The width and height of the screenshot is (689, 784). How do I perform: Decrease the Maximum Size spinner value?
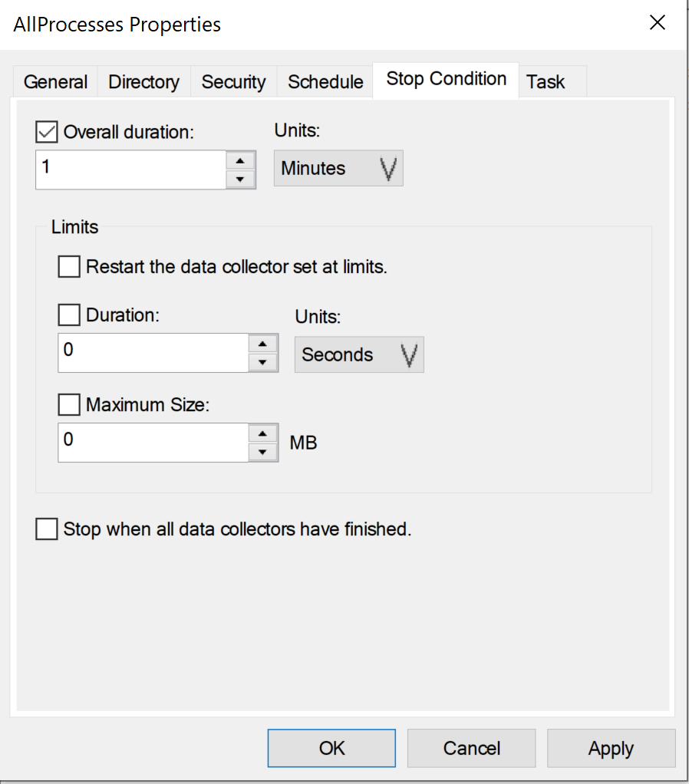click(x=263, y=452)
